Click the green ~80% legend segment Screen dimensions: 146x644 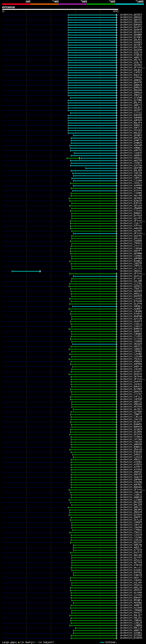[101, 4]
